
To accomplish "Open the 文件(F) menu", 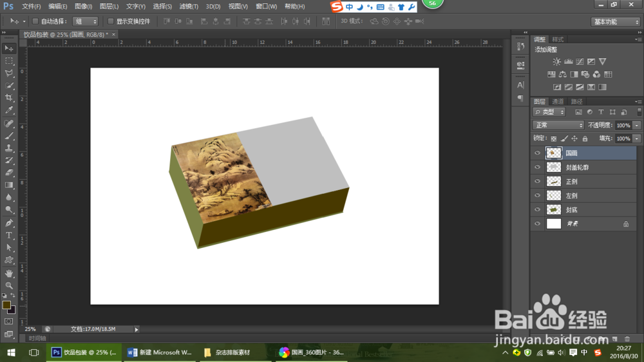I will point(31,6).
